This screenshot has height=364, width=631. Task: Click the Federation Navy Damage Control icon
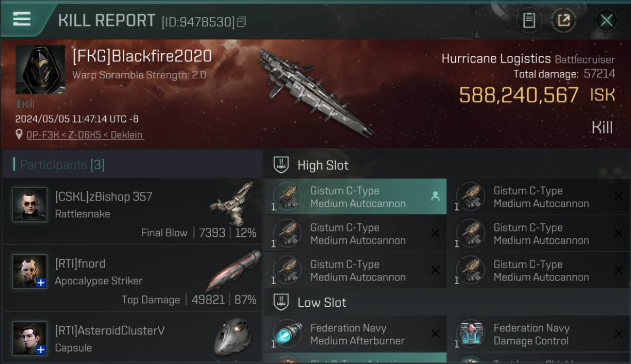click(470, 333)
